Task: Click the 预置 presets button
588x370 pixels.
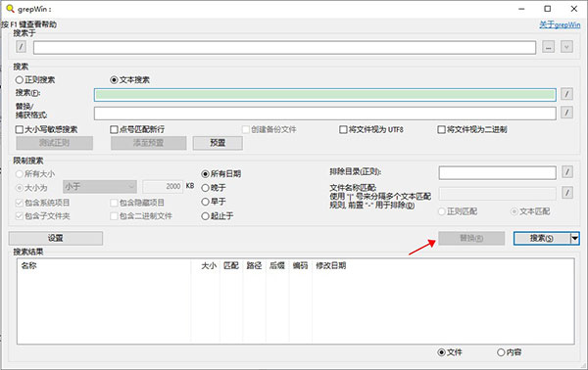Action: click(x=218, y=143)
